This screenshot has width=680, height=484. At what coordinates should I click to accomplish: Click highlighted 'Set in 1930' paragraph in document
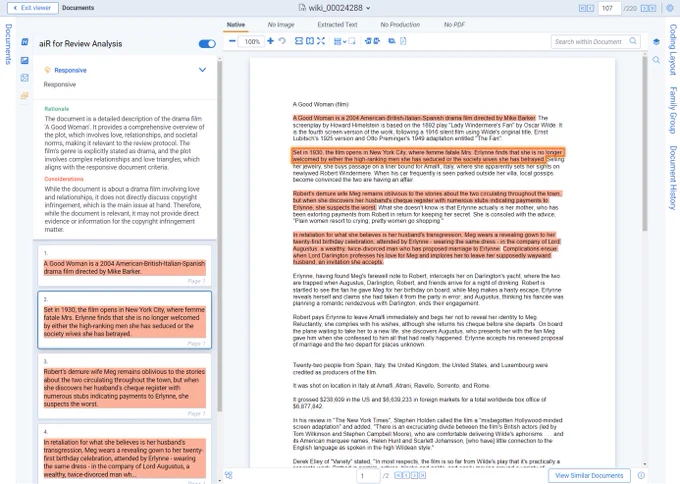point(428,156)
